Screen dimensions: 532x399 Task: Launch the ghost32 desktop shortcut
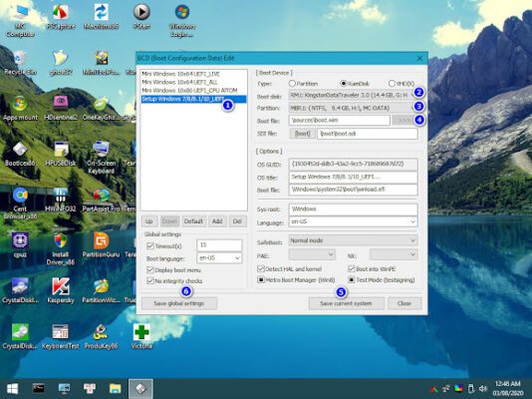coord(61,63)
